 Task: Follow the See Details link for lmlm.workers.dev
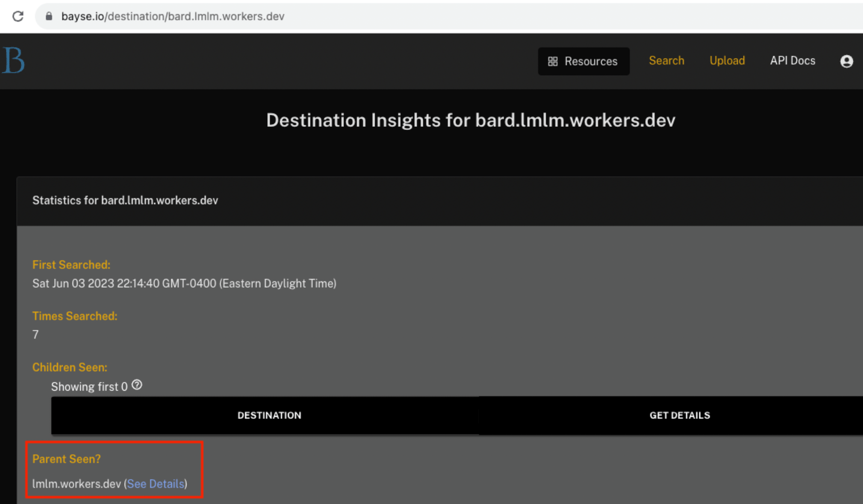pyautogui.click(x=156, y=484)
